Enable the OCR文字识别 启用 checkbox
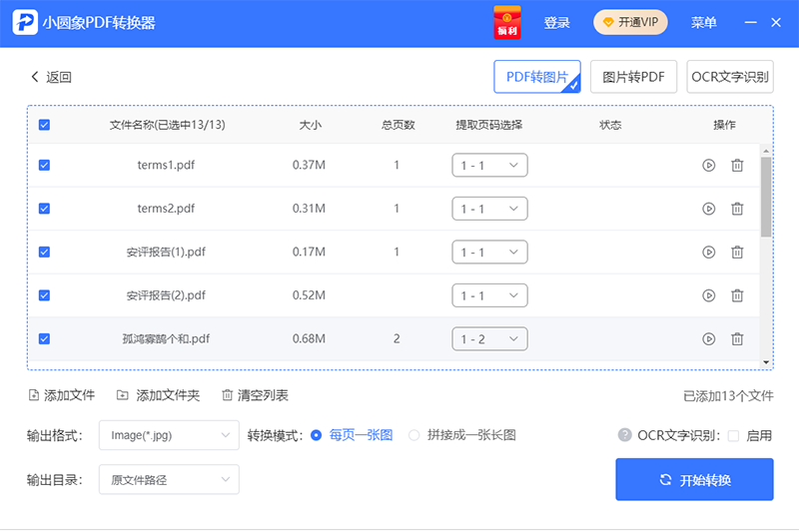 [x=734, y=435]
